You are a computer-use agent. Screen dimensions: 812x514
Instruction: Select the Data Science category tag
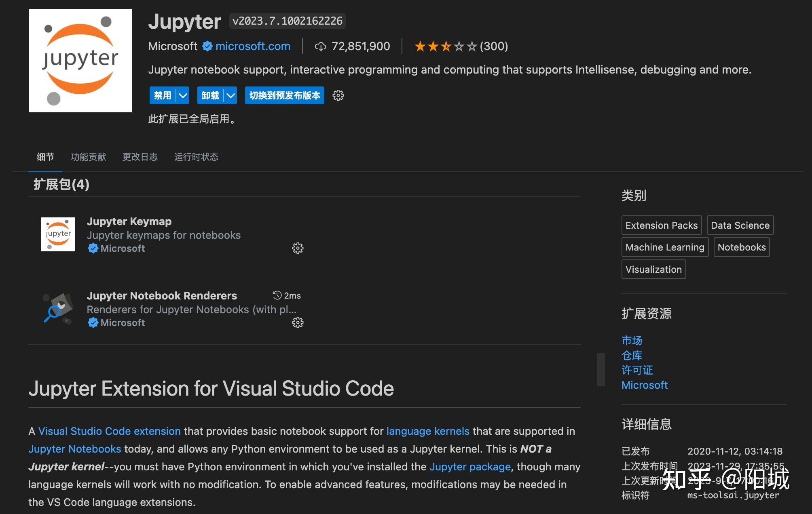pyautogui.click(x=740, y=225)
